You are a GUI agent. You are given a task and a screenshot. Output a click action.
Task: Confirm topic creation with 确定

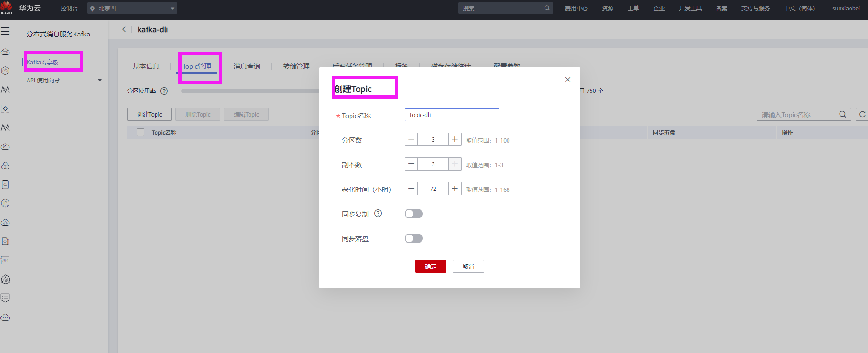pos(431,266)
